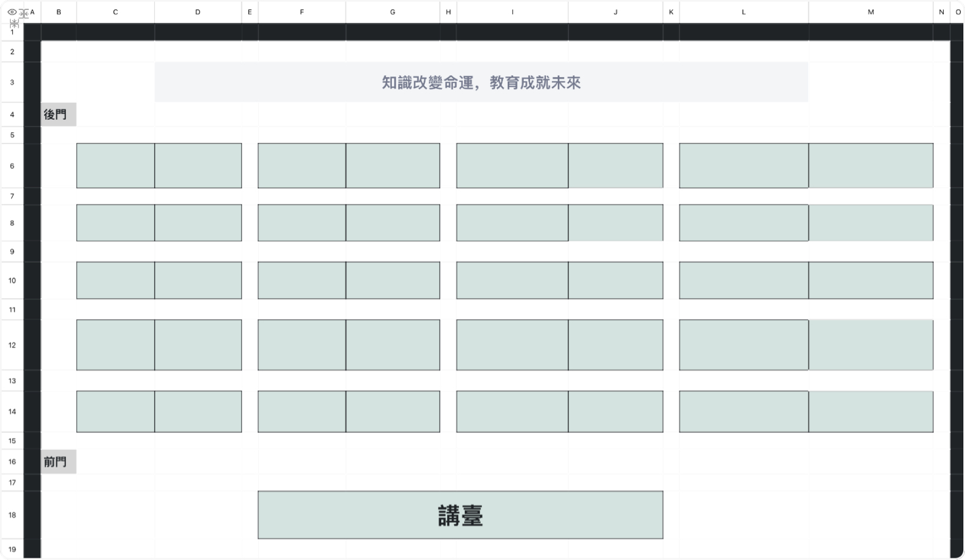Select row 6 header
Viewport: 965px width, 560px height.
click(x=12, y=166)
